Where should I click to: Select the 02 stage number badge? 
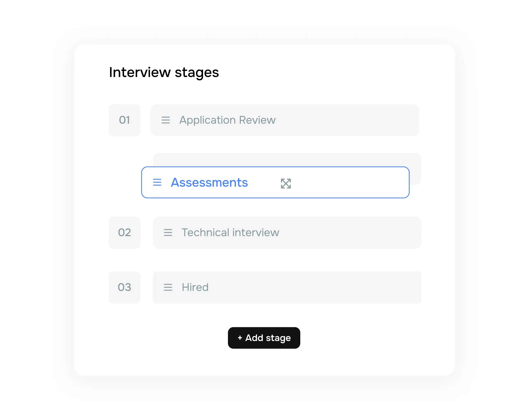click(124, 233)
